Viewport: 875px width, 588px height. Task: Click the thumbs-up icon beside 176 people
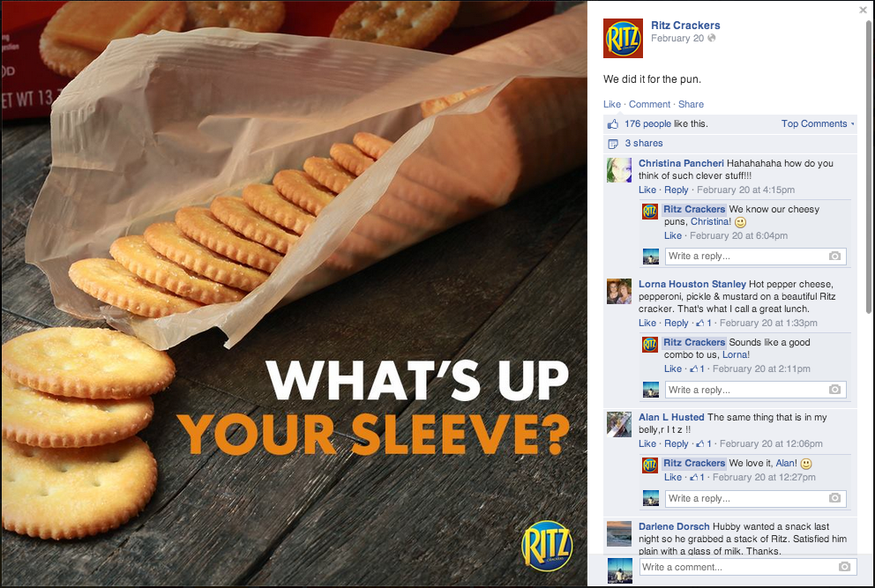613,123
